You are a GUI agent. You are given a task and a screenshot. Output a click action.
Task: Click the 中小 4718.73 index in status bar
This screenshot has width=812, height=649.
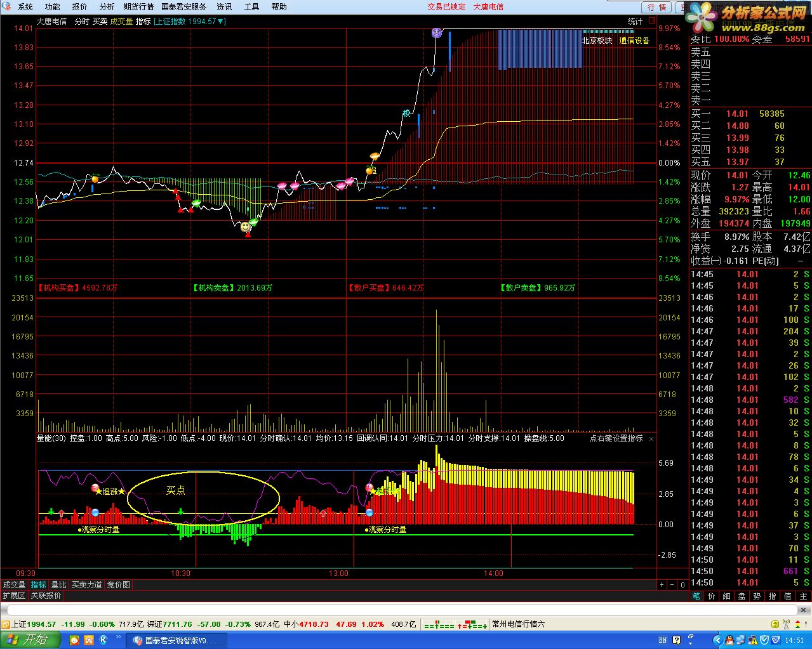point(306,624)
